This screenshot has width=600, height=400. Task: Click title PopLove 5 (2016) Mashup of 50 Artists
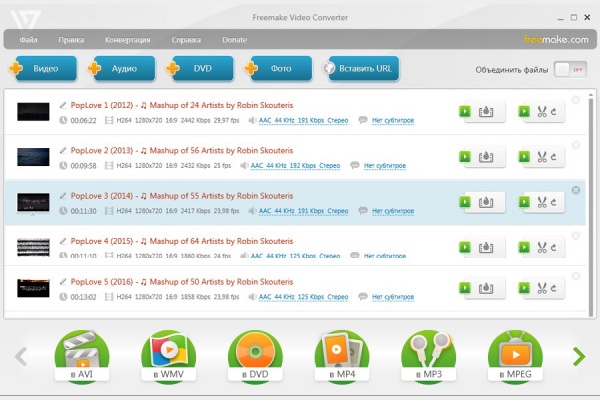(x=182, y=282)
